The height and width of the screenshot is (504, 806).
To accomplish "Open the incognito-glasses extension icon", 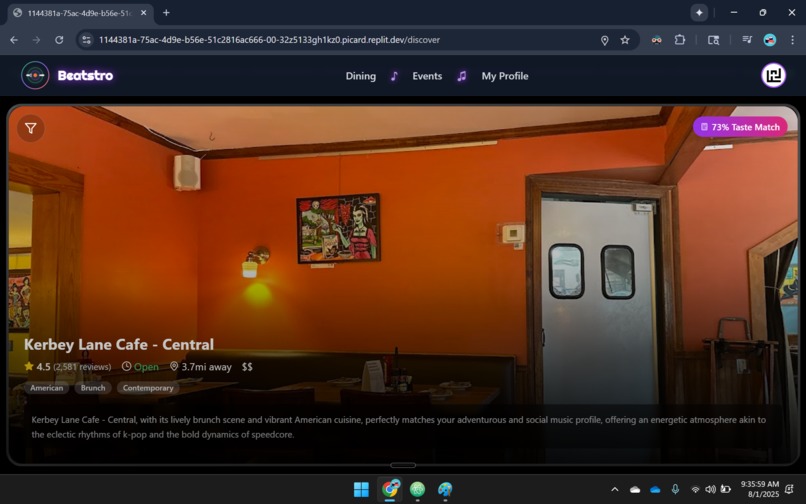I will click(656, 40).
